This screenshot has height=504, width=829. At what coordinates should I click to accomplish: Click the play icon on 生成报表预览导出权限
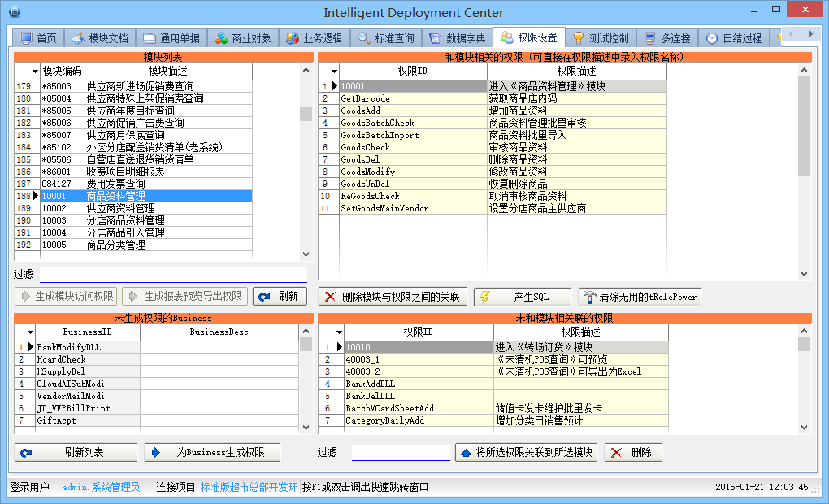point(133,296)
